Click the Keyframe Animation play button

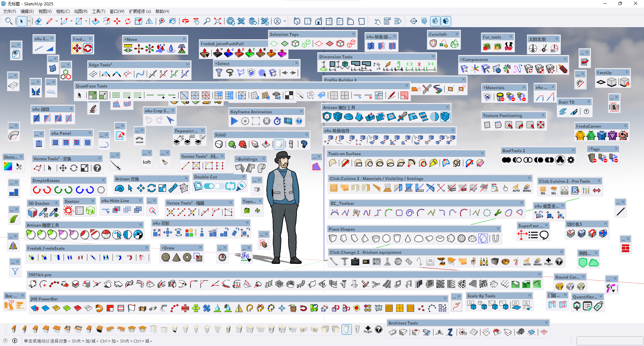pos(234,121)
